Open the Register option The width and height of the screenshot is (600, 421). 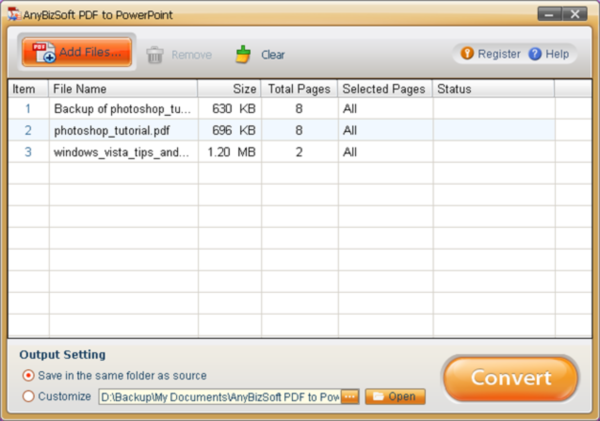point(490,54)
